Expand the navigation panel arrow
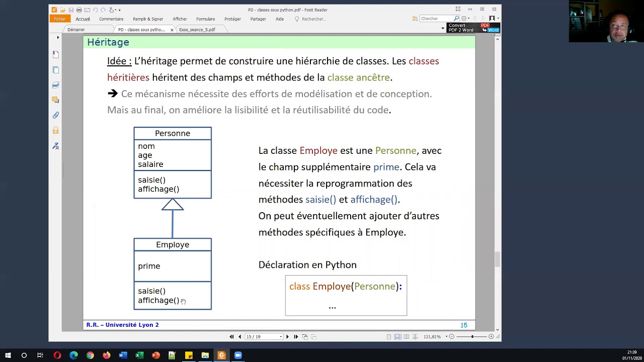644x362 pixels. [x=58, y=37]
